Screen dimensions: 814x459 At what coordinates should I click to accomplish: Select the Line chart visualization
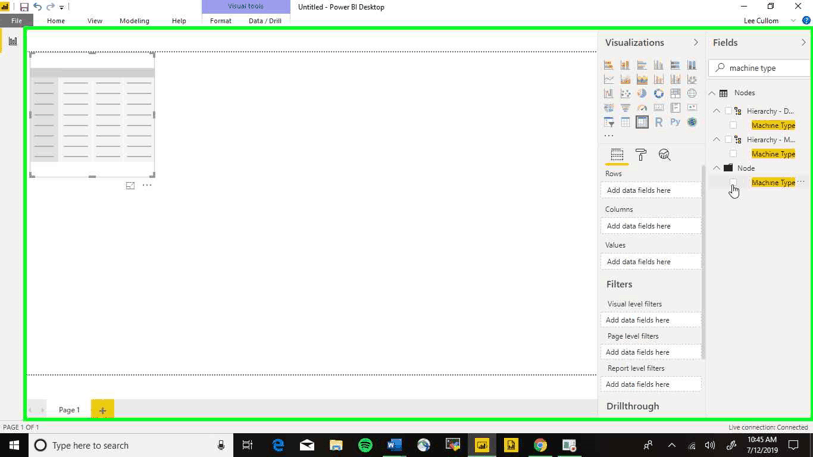(608, 79)
